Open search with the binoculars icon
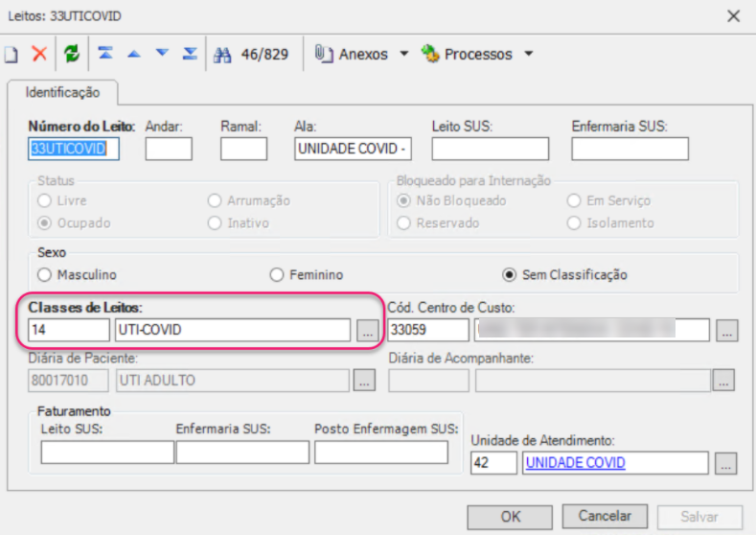The width and height of the screenshot is (756, 535). pos(222,55)
